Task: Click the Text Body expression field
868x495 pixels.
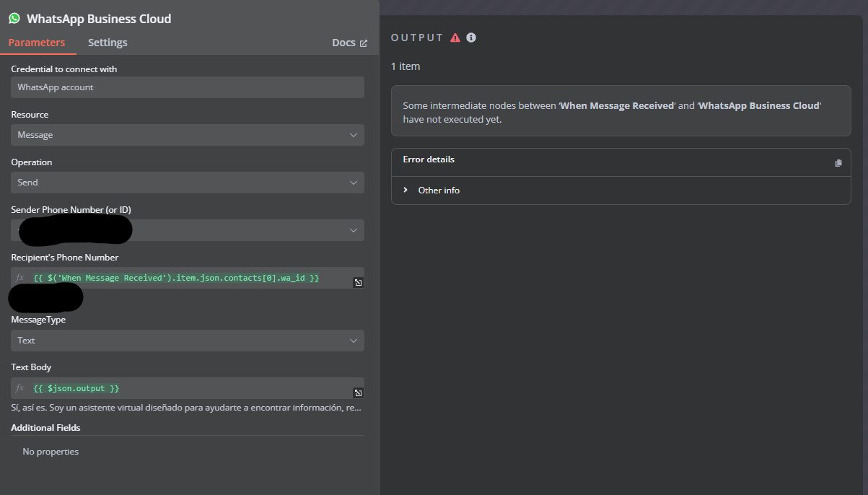Action: (188, 388)
